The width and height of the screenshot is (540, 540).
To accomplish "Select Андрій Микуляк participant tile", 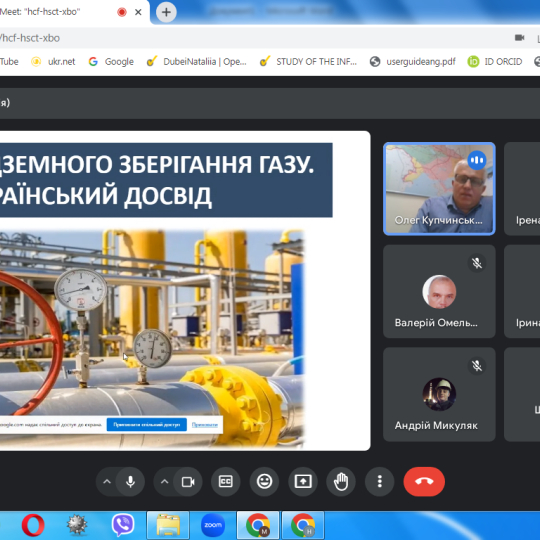I will tap(439, 394).
